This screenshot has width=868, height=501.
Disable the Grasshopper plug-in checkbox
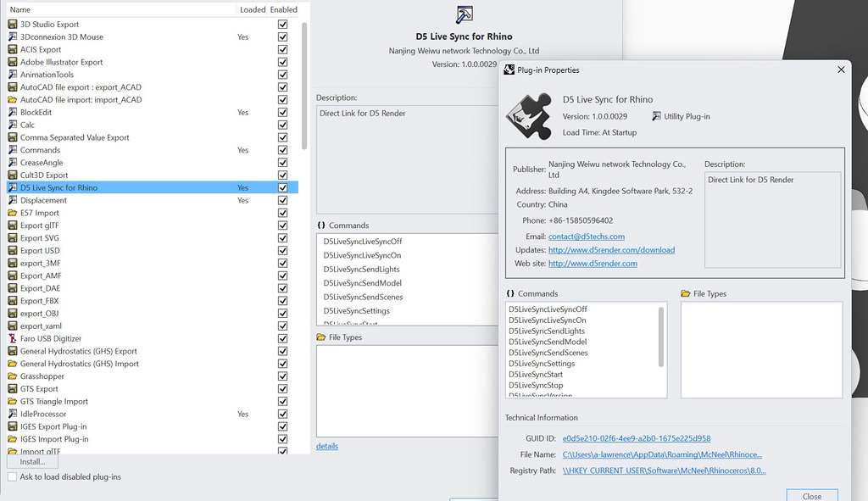click(x=282, y=376)
